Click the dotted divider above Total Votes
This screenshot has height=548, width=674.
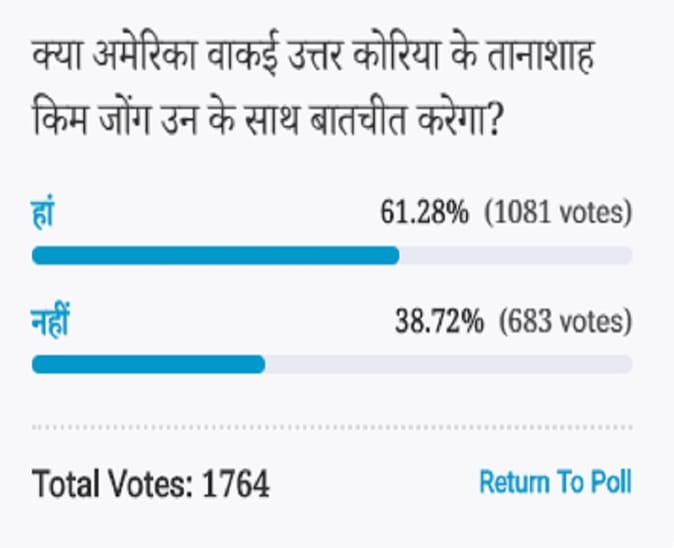point(332,428)
